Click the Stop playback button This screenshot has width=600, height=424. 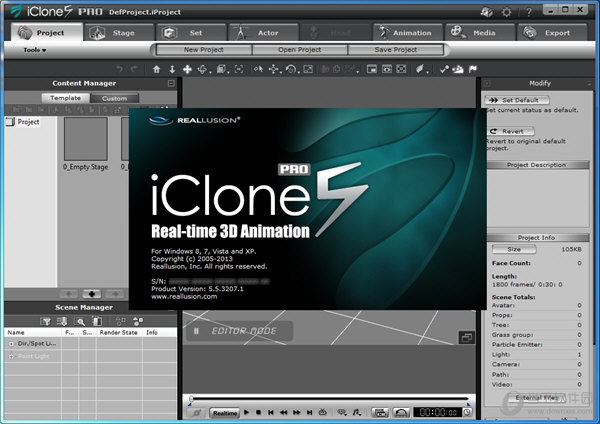click(x=259, y=412)
